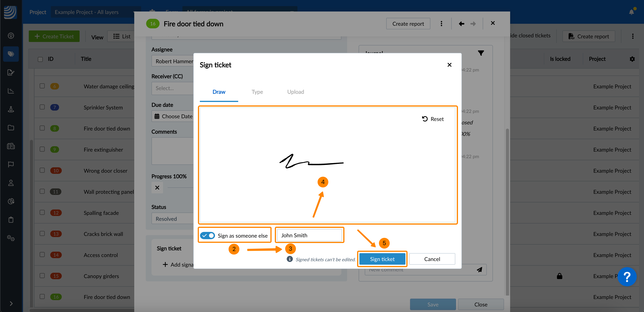Click the blue Sign ticket button
Image resolution: width=644 pixels, height=312 pixels.
382,259
